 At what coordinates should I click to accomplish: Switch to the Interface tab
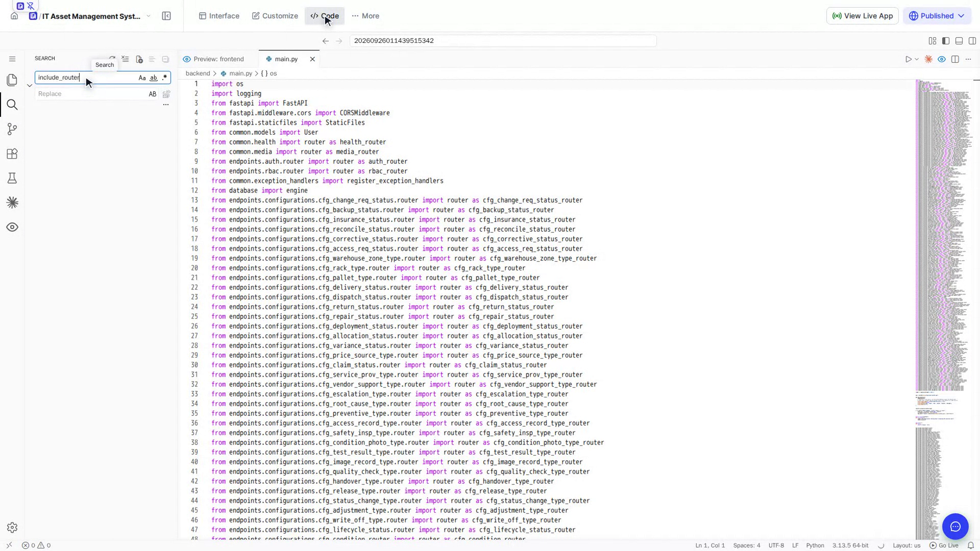[219, 16]
